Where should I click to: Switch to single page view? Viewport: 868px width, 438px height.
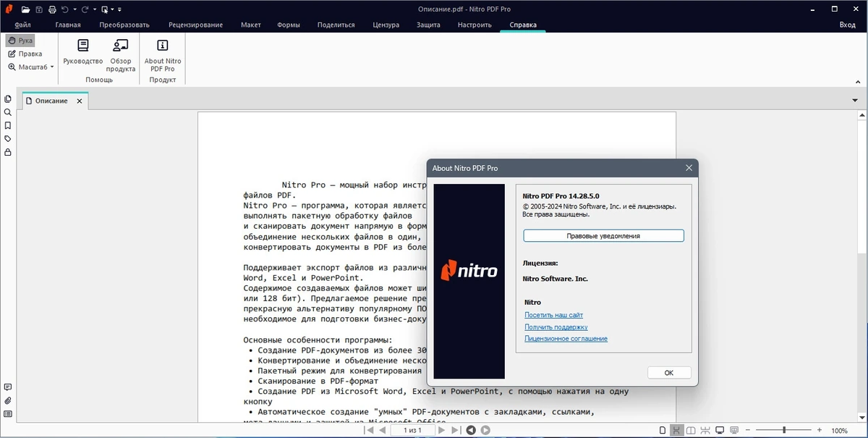click(663, 431)
